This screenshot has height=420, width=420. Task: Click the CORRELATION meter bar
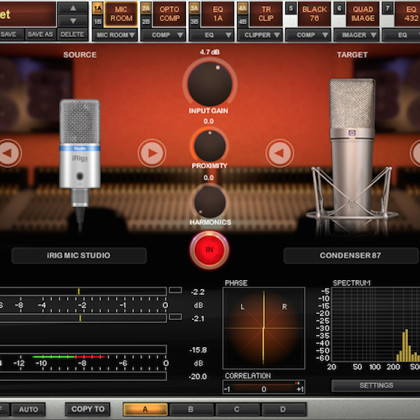(264, 387)
